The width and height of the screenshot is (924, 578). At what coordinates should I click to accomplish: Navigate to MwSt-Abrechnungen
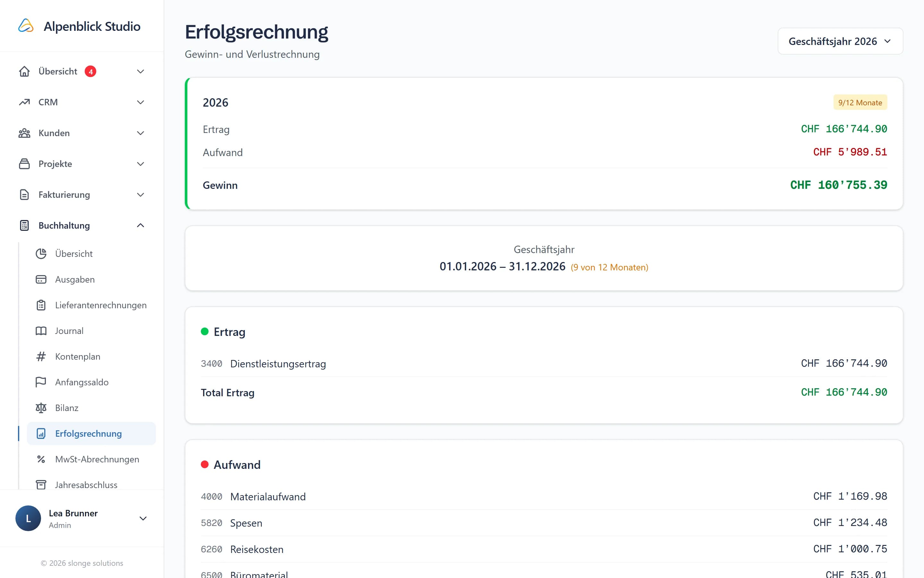coord(91,459)
